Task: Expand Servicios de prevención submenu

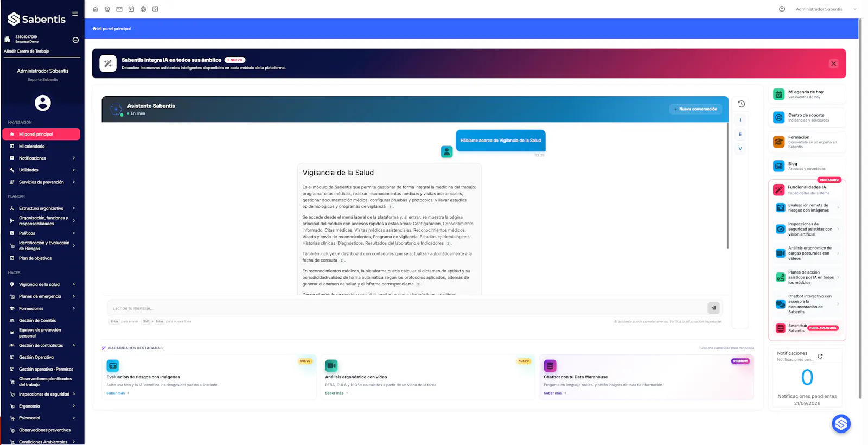Action: click(74, 182)
